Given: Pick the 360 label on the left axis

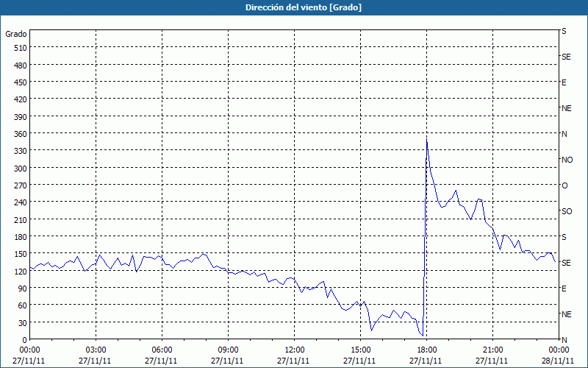Looking at the screenshot, I should pyautogui.click(x=21, y=134).
